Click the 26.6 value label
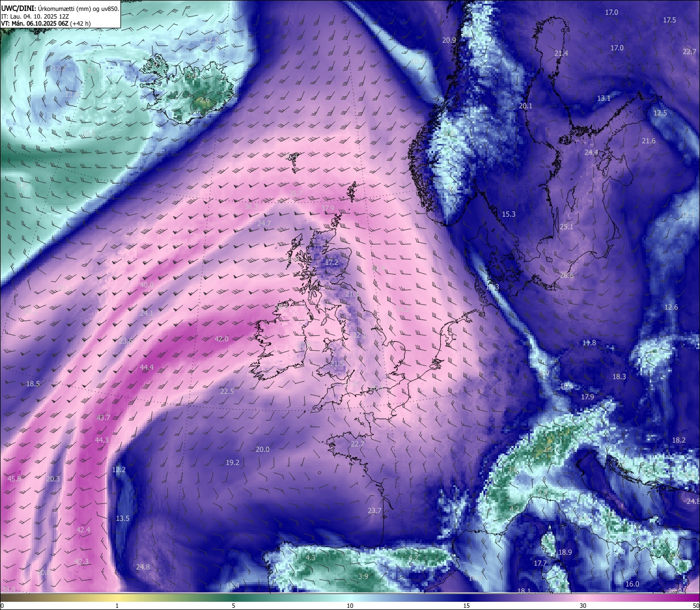Image resolution: width=700 pixels, height=610 pixels. pos(567,276)
